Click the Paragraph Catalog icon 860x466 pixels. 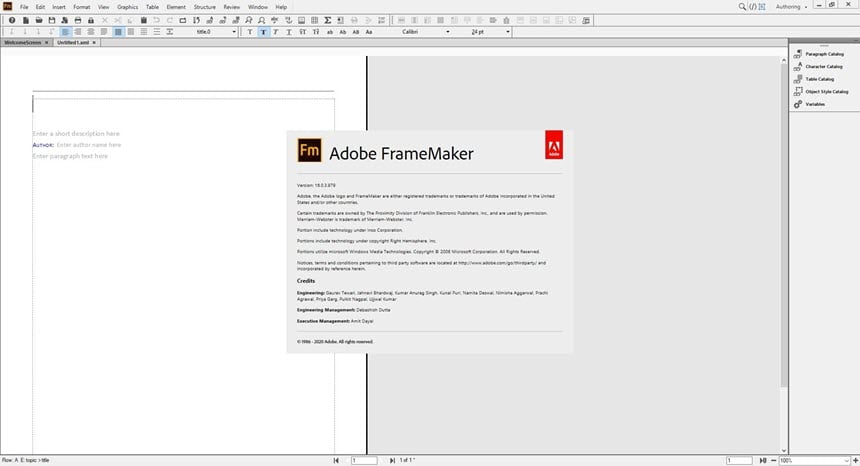pyautogui.click(x=798, y=54)
